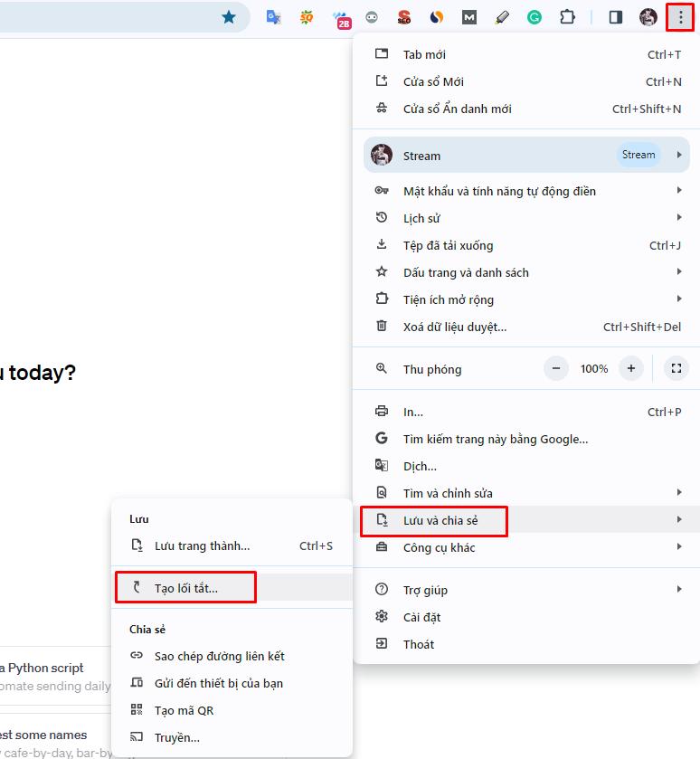Click the profile avatar in toolbar
The height and width of the screenshot is (759, 700).
[x=648, y=17]
